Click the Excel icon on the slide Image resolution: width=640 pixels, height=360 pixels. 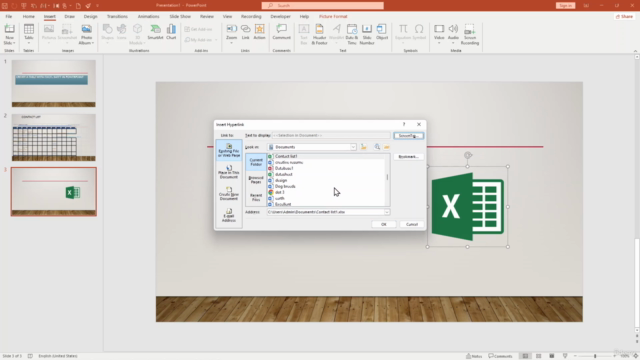(468, 207)
